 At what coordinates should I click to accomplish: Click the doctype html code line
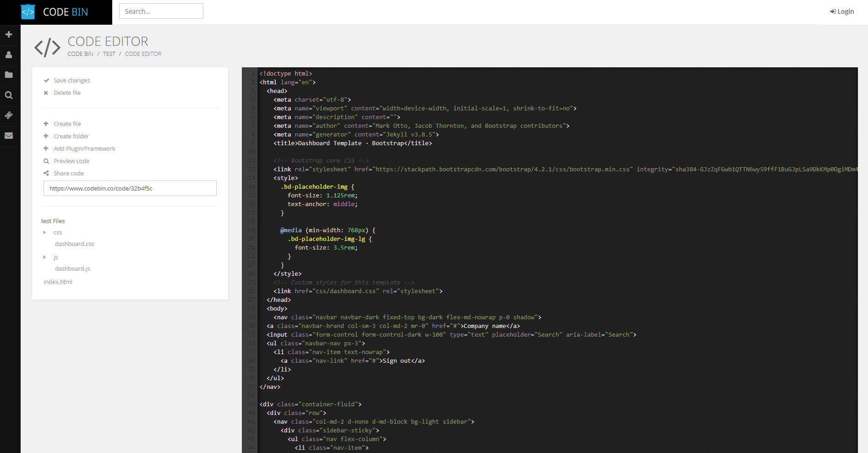click(x=286, y=73)
